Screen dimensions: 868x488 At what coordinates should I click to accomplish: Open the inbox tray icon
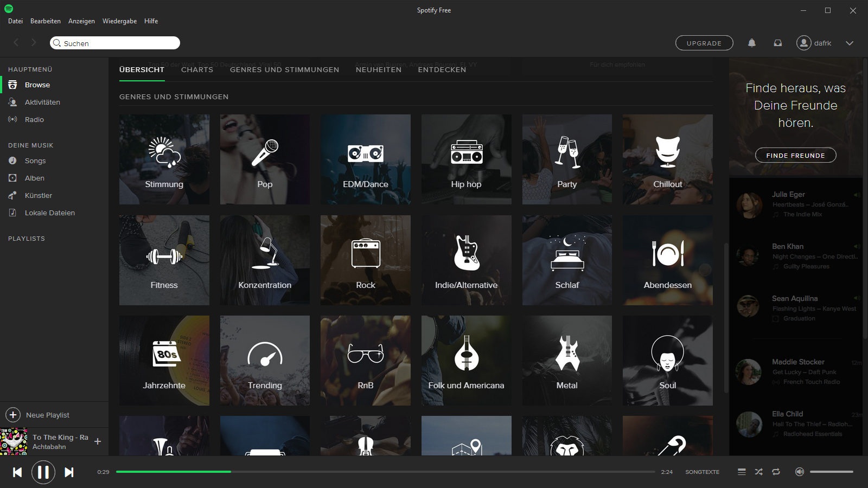click(x=778, y=43)
